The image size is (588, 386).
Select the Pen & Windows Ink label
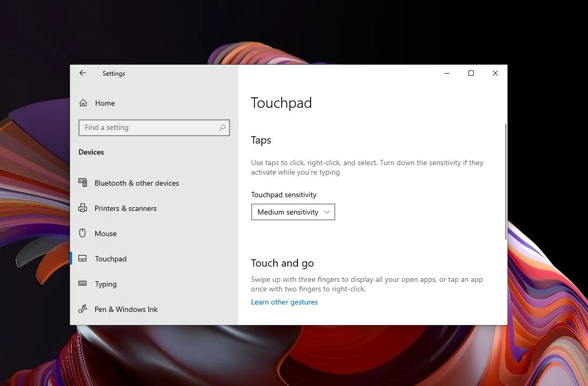pyautogui.click(x=126, y=309)
